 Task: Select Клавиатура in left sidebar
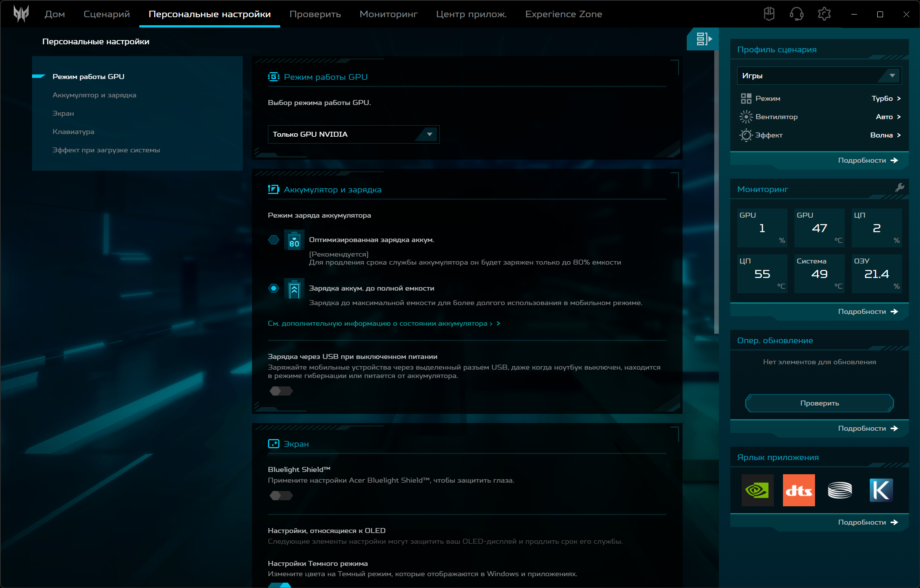(x=73, y=132)
